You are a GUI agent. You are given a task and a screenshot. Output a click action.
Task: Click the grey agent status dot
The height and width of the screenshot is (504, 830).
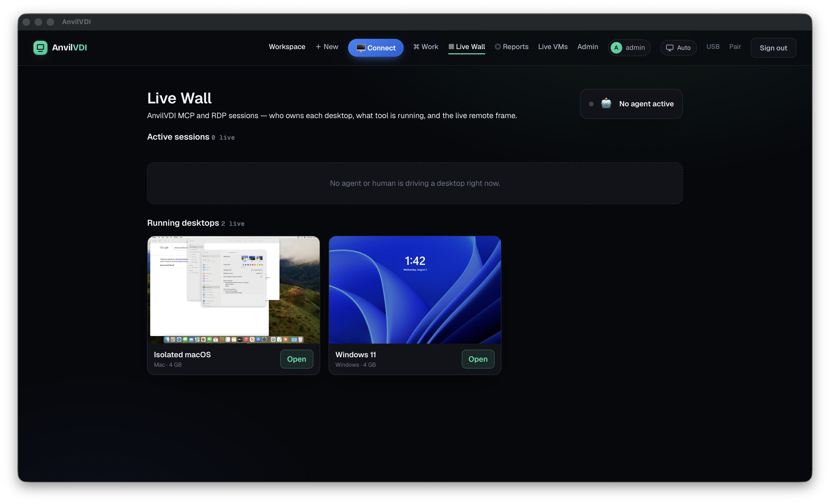pyautogui.click(x=591, y=104)
